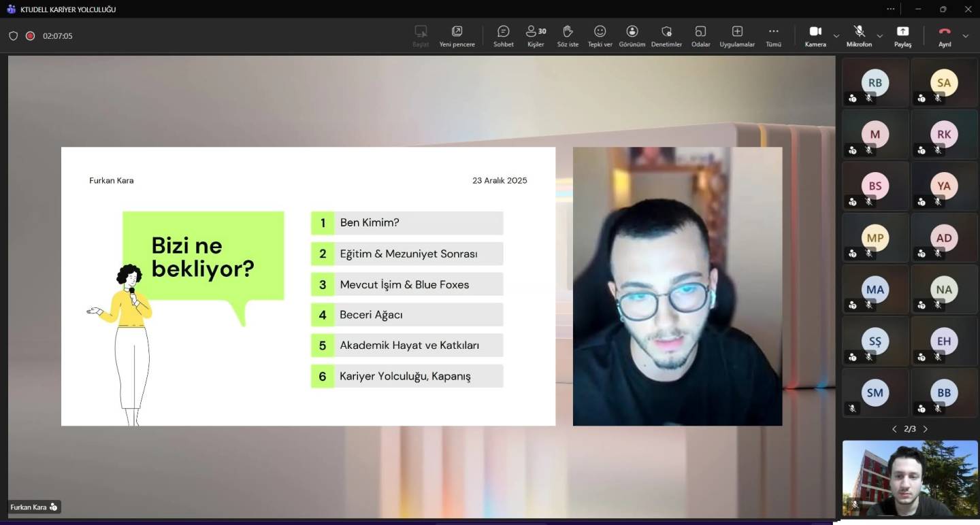Raise hand with Söz iste
The height and width of the screenshot is (525, 980).
pos(568,36)
